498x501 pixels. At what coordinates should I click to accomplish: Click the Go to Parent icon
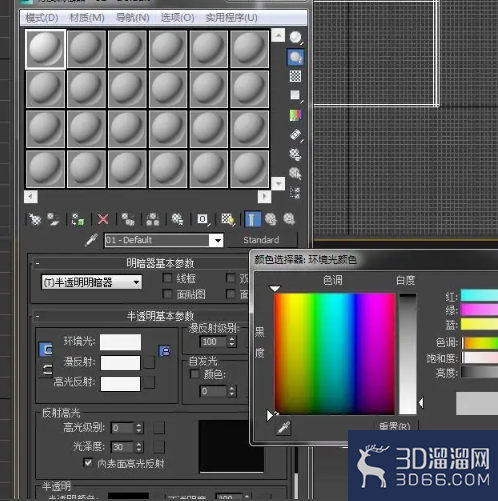[271, 219]
